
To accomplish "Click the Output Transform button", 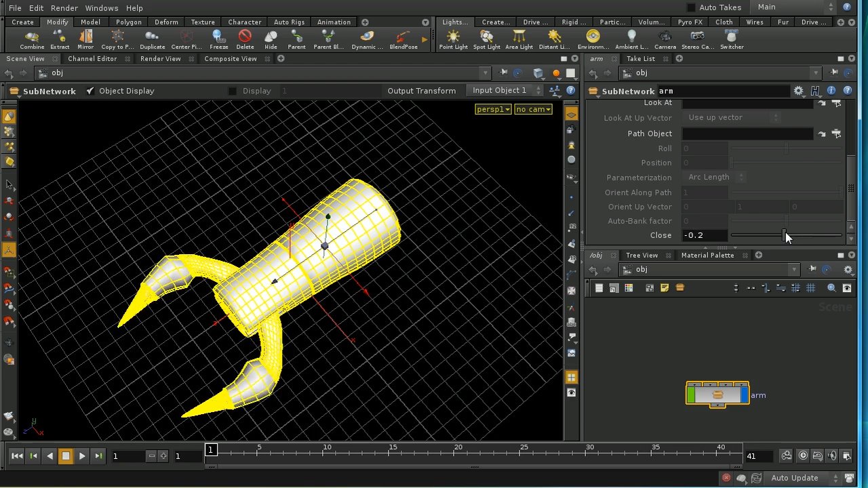I will click(x=421, y=91).
